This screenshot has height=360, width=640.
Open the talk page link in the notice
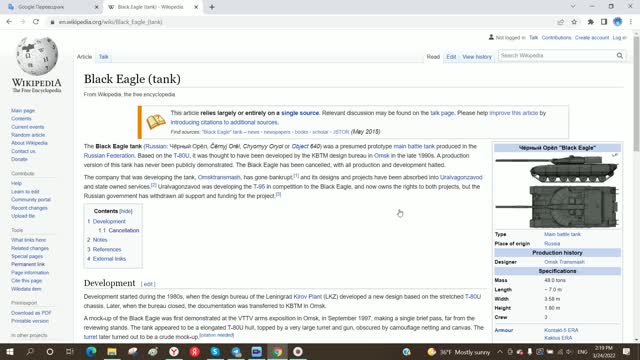tap(442, 113)
